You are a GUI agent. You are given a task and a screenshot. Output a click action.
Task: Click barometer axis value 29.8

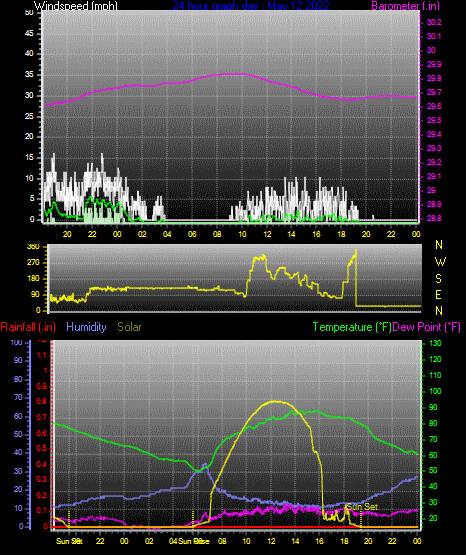[434, 79]
